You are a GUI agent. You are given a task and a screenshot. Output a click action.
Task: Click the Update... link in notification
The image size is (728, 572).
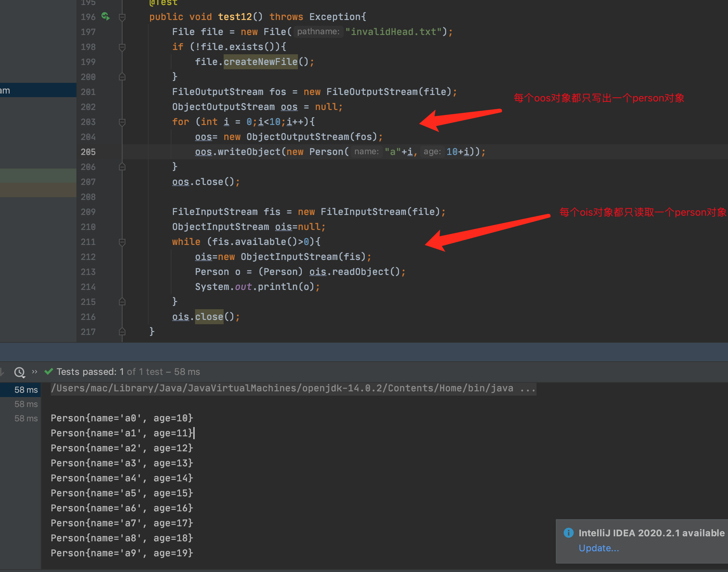point(599,548)
